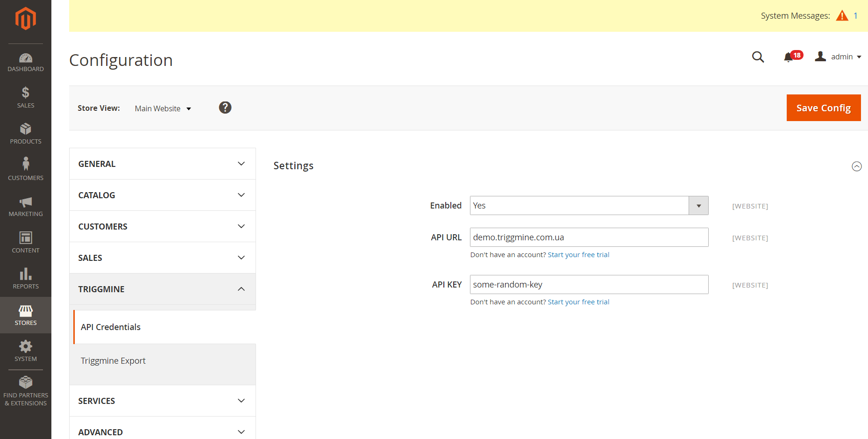Expand the GENERAL config section

coord(163,164)
